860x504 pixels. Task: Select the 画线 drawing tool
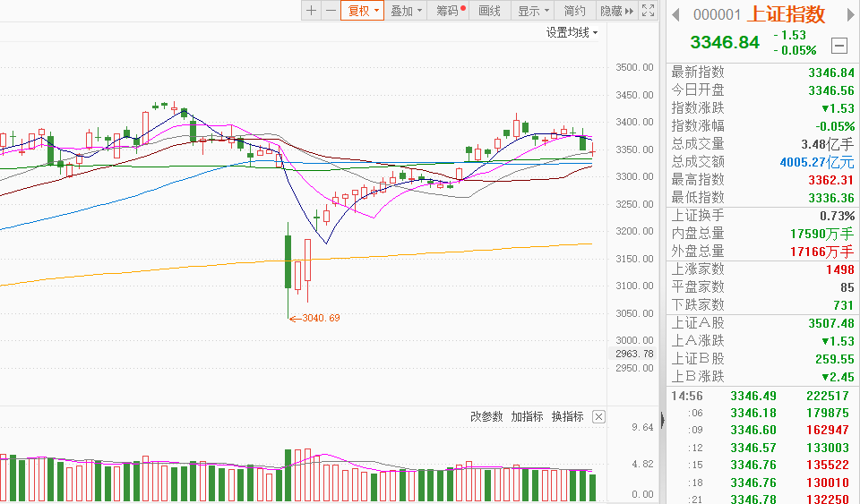click(x=490, y=11)
